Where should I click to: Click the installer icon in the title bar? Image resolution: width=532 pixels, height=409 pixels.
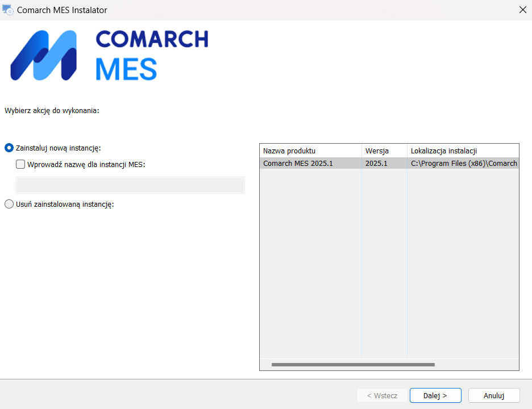[8, 10]
